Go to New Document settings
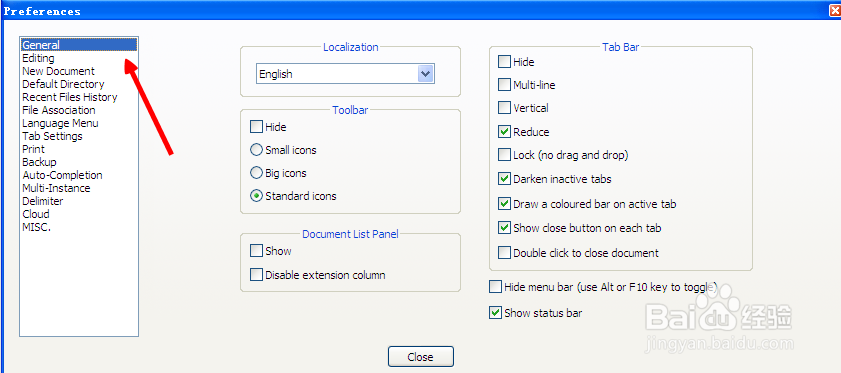This screenshot has height=373, width=841. 58,71
